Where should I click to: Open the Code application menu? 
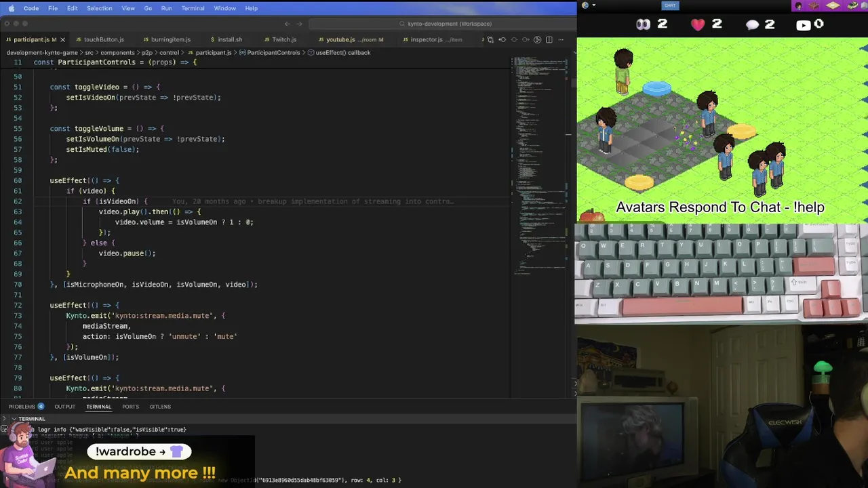coord(31,8)
